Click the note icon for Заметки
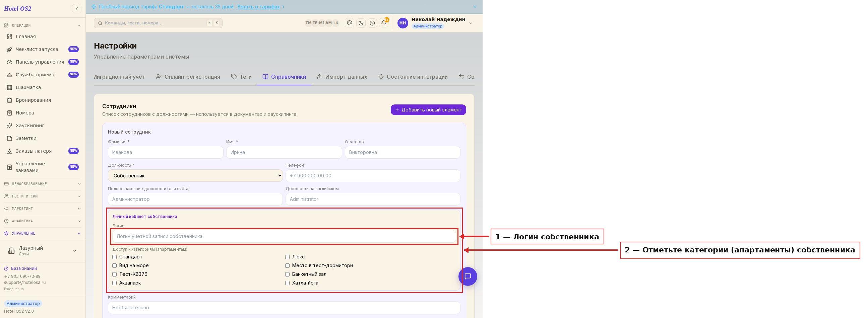This screenshot has width=868, height=318. click(x=9, y=138)
